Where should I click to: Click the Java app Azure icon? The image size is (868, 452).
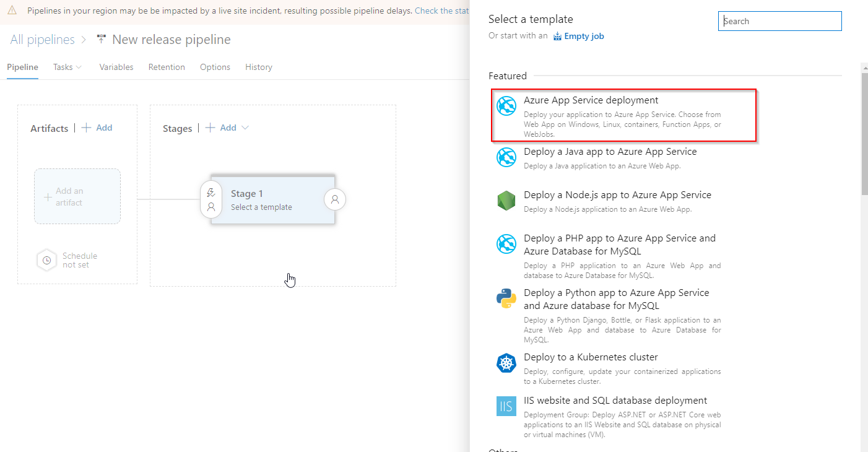coord(506,157)
